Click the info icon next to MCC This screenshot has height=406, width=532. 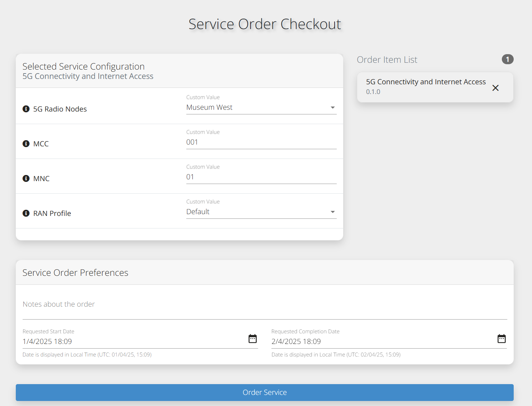pos(26,143)
